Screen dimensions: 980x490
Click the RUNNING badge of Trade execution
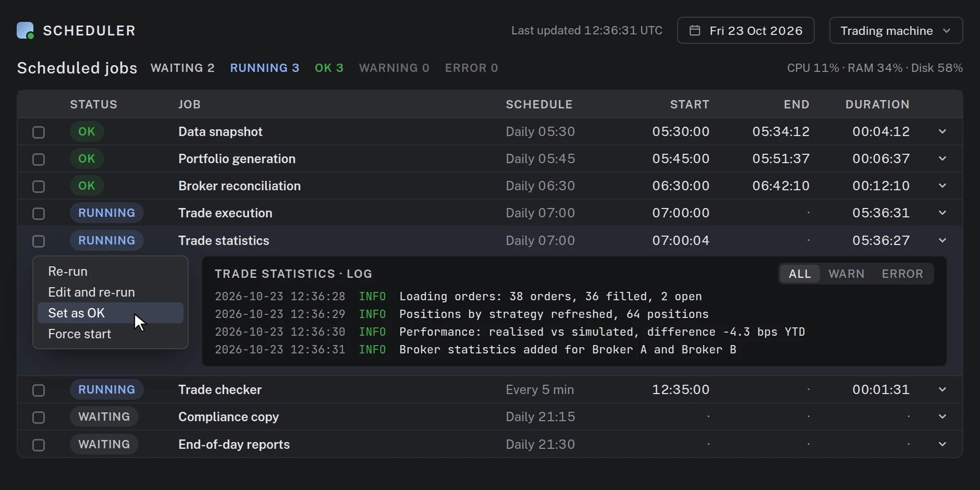(x=106, y=213)
